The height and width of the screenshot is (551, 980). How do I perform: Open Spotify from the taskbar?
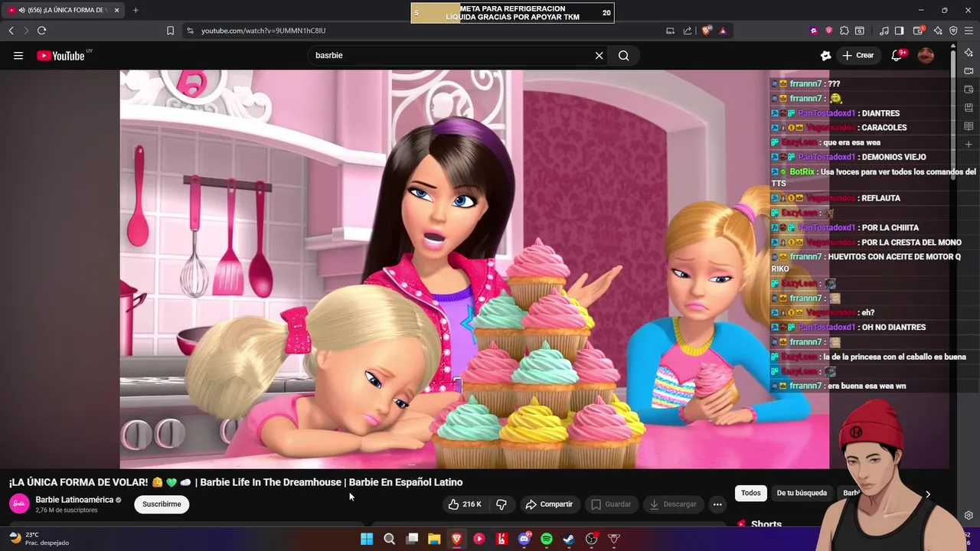(x=547, y=539)
